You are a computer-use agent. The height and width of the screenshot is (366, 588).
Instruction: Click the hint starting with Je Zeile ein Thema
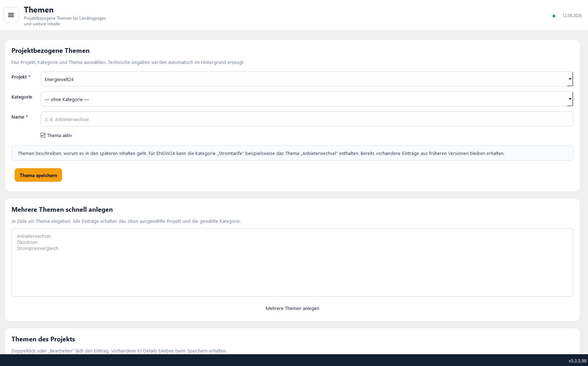point(126,221)
